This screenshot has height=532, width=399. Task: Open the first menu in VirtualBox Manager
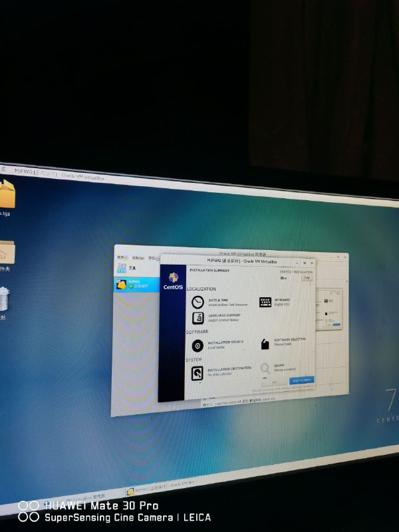pos(122,258)
